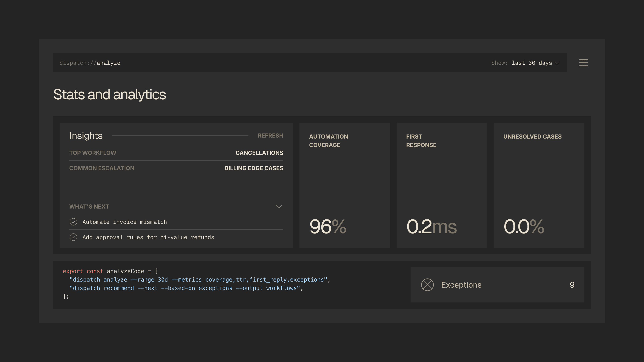Click the Refresh insights button
Image resolution: width=644 pixels, height=362 pixels.
coord(270,136)
